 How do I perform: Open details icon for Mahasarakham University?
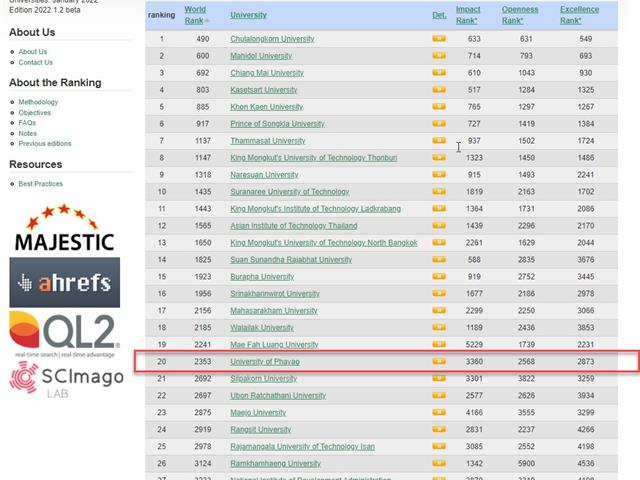pos(439,311)
